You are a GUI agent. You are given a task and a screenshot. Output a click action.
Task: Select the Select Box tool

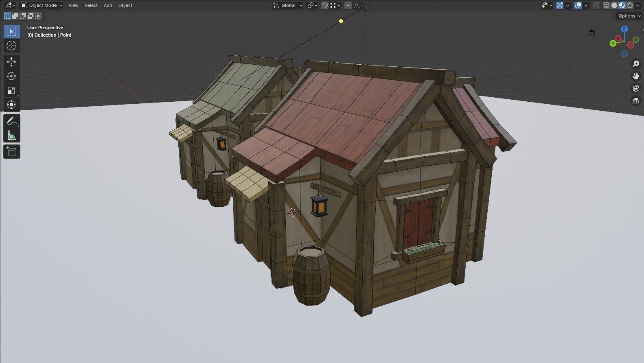click(x=11, y=31)
